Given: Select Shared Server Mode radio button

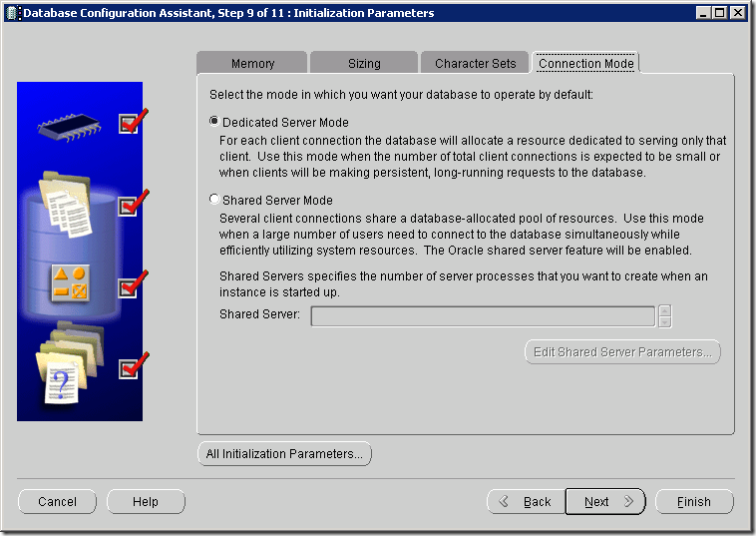Looking at the screenshot, I should pyautogui.click(x=214, y=199).
